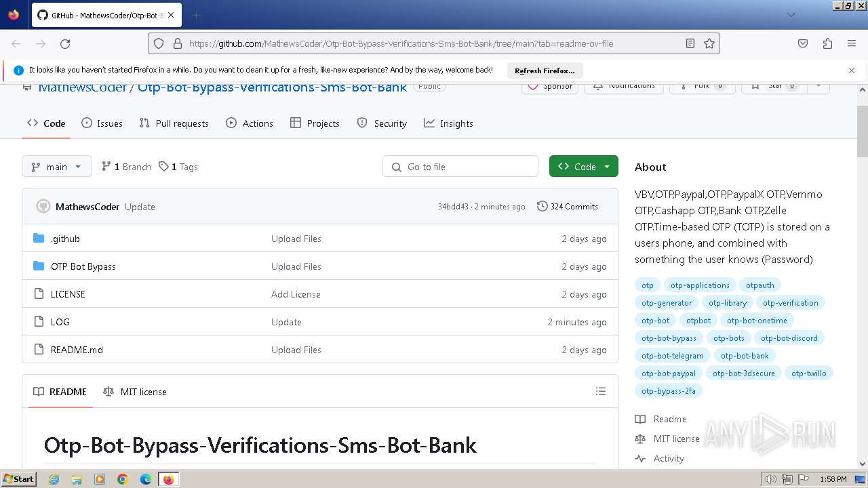
Task: Toggle reader view icon in the address bar
Action: pyautogui.click(x=690, y=43)
